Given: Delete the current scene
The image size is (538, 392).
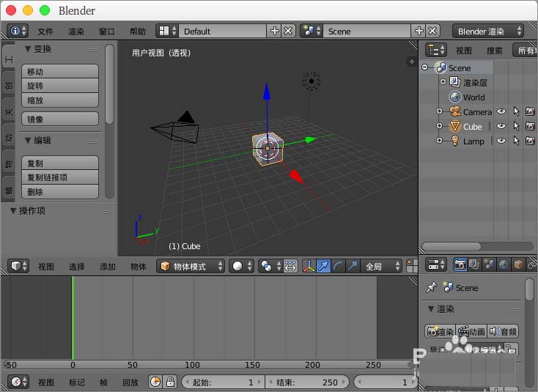Looking at the screenshot, I should point(433,32).
